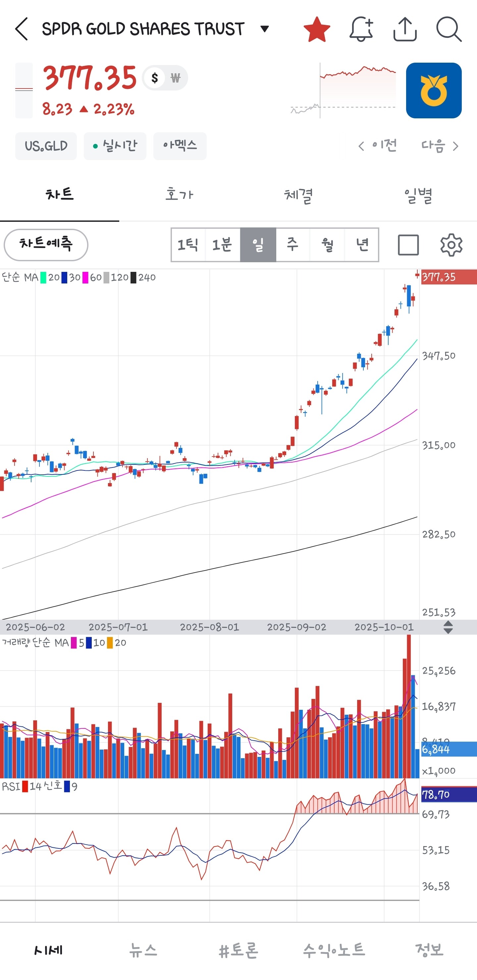This screenshot has width=477, height=980.
Task: Select the 시세 bottom tab
Action: pos(48,950)
